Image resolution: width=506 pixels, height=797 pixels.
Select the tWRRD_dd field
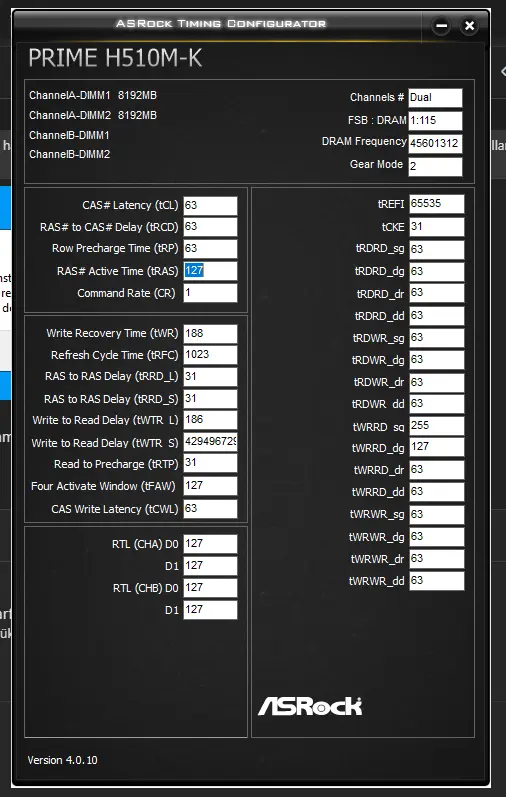436,492
